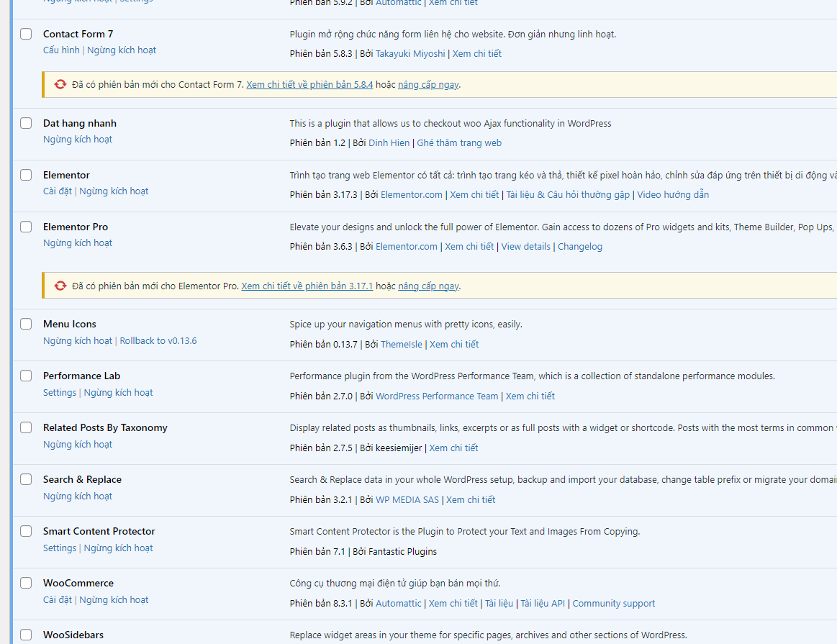
Task: Open the ThemeIsle author link
Action: pos(402,344)
